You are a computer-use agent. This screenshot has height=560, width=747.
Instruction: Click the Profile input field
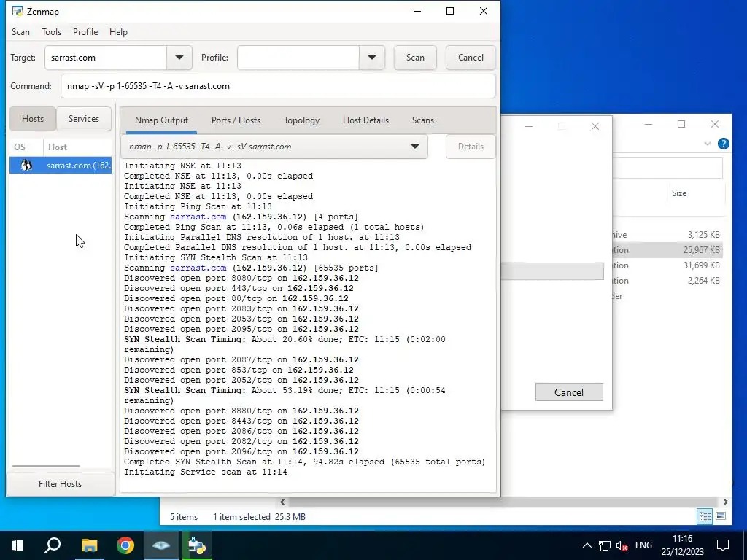tap(298, 58)
